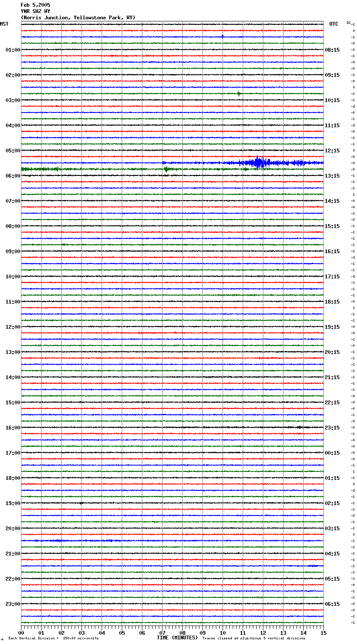Select the 22:00 MST time label

click(x=13, y=579)
